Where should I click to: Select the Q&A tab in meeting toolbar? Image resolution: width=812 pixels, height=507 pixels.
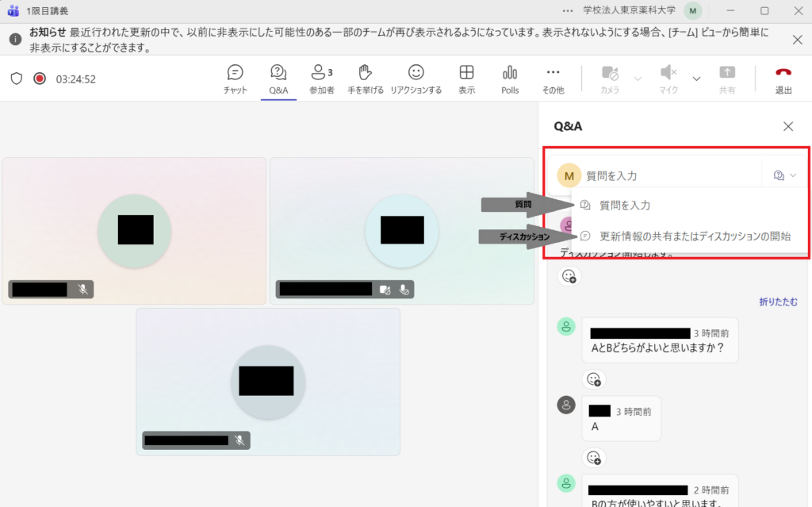click(x=278, y=79)
